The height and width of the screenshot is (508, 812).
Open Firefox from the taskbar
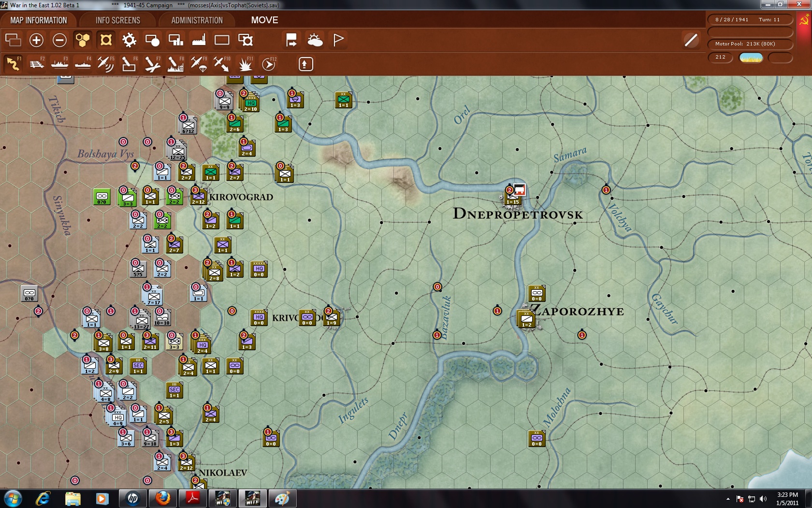coord(162,498)
